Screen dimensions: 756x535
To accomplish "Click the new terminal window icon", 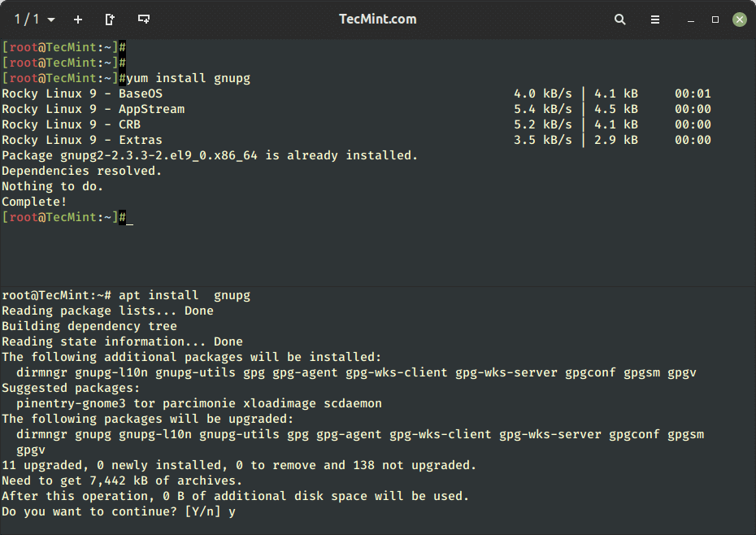I will point(144,20).
